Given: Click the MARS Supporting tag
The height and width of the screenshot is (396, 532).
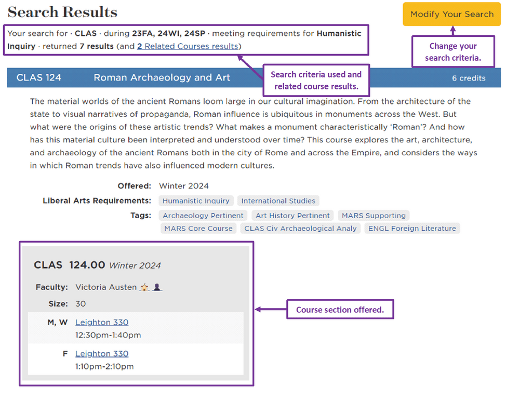Looking at the screenshot, I should (374, 215).
